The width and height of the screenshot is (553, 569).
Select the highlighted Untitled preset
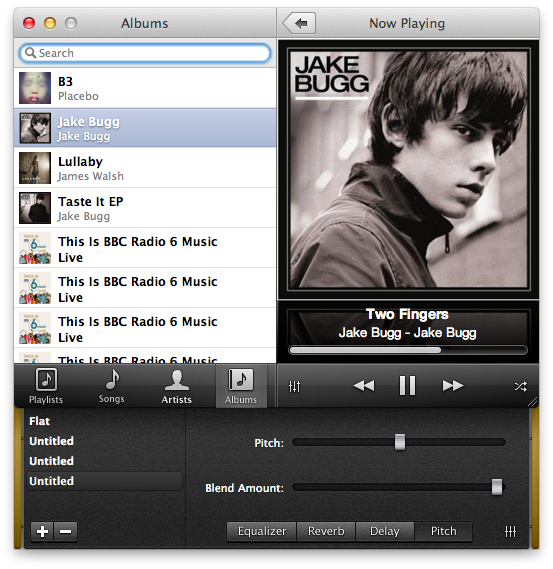pos(104,481)
